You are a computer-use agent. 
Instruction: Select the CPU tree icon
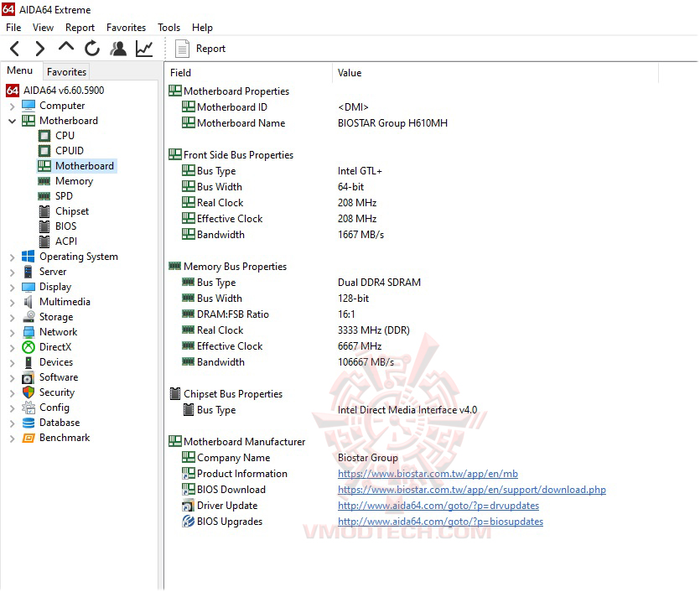pyautogui.click(x=44, y=136)
